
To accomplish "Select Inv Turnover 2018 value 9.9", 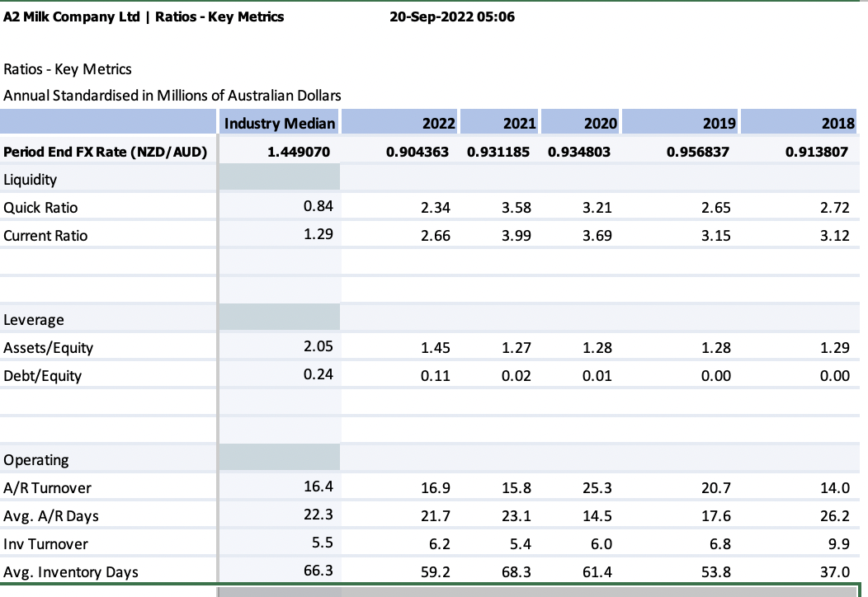I will tap(839, 544).
